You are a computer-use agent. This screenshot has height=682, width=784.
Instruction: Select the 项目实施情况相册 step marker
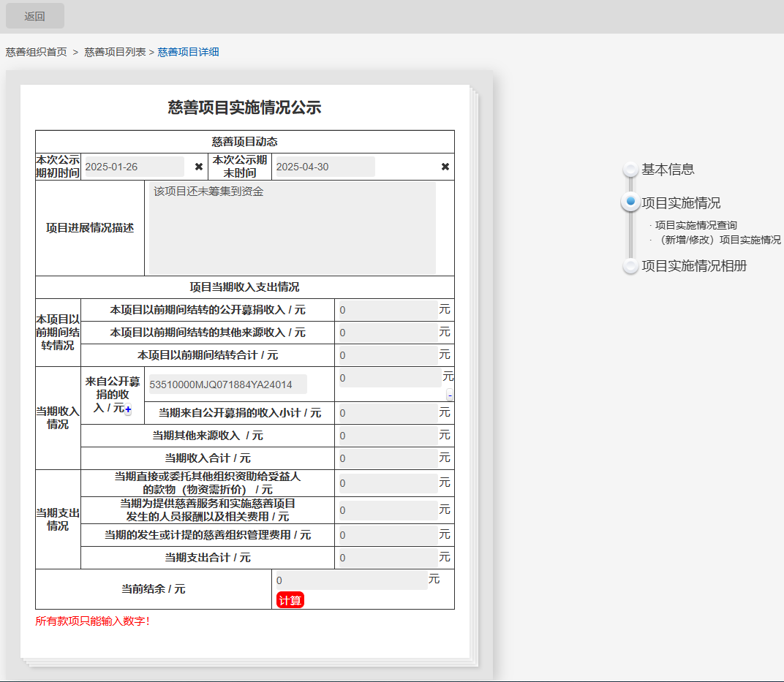[x=630, y=266]
